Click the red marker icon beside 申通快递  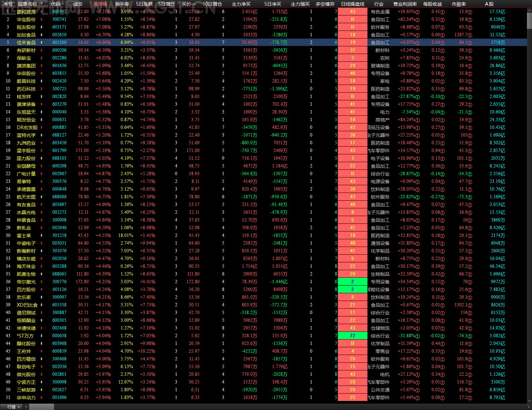click(x=42, y=328)
